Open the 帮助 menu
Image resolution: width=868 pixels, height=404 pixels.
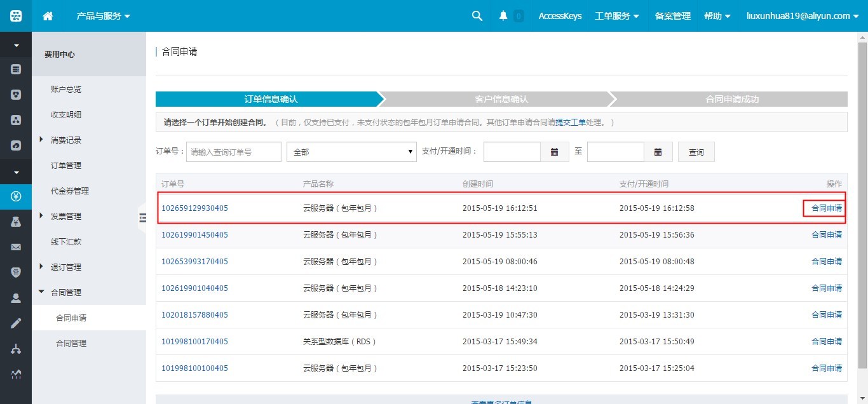pos(717,16)
